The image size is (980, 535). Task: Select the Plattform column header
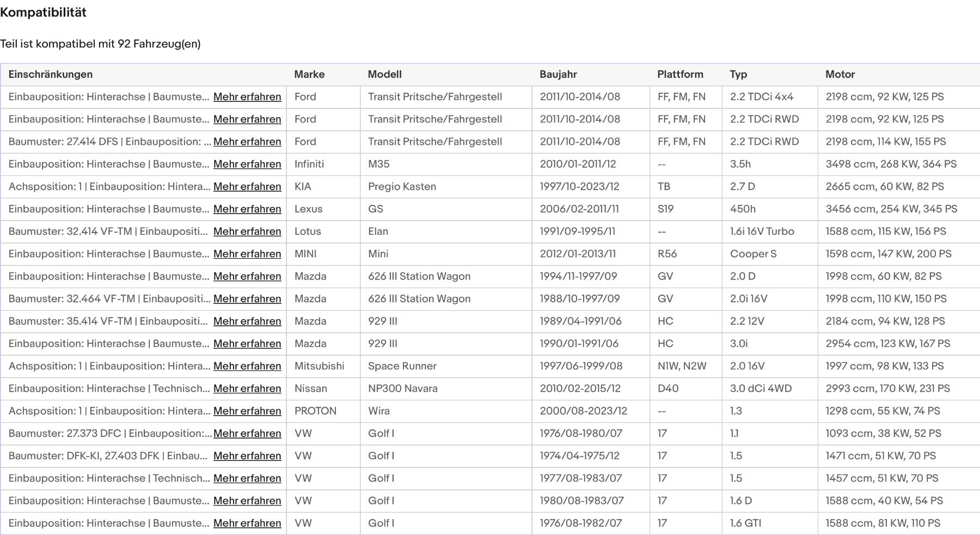tap(680, 74)
